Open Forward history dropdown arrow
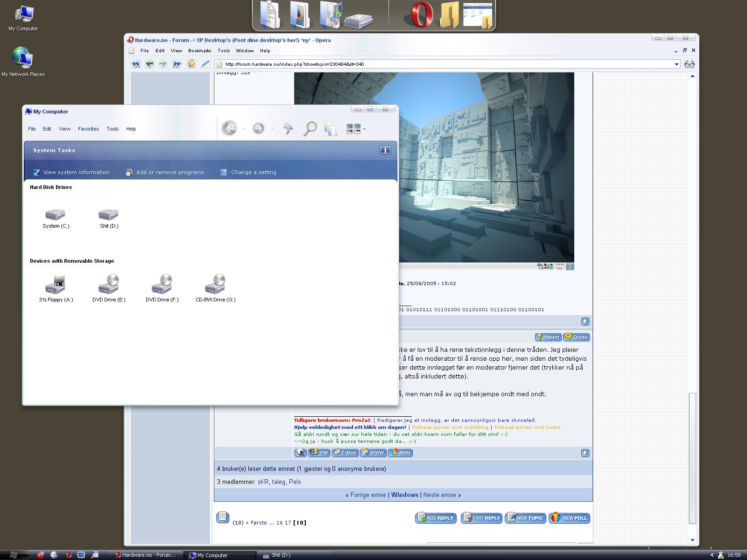747x560 pixels. pyautogui.click(x=273, y=129)
